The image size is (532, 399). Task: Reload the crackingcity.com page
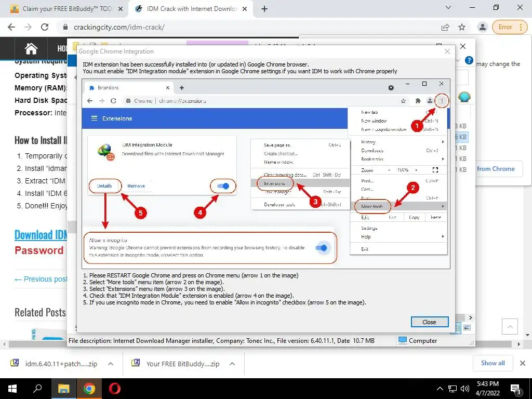pos(45,27)
